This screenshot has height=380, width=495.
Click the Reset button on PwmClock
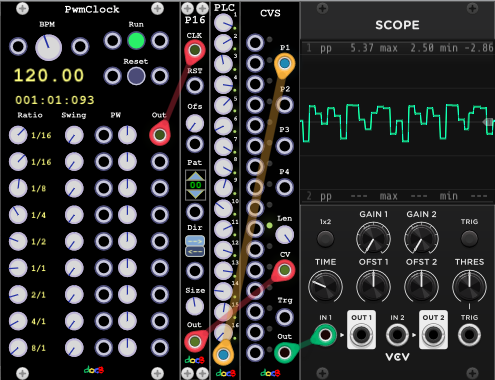pyautogui.click(x=136, y=76)
